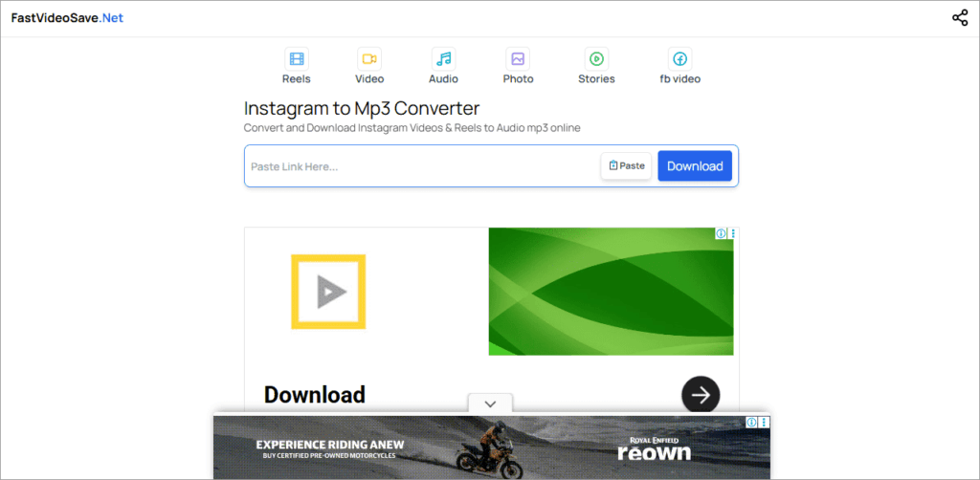Viewport: 980px width, 480px height.
Task: Click 'Experience Riding Anew' banner text
Action: point(330,445)
